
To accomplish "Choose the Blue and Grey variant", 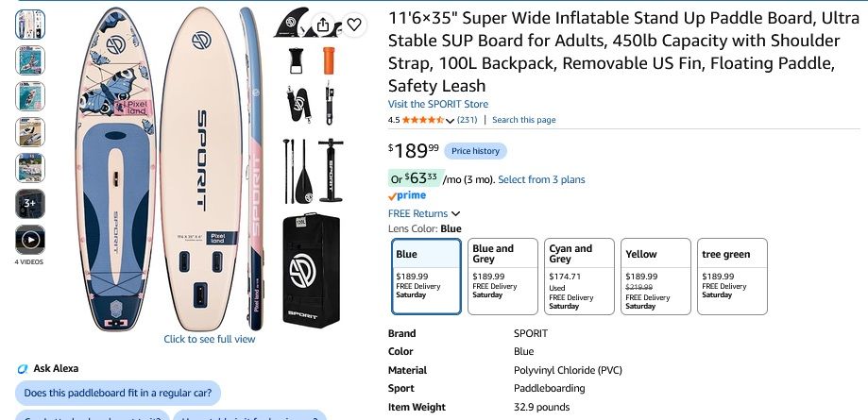I will pyautogui.click(x=502, y=277).
